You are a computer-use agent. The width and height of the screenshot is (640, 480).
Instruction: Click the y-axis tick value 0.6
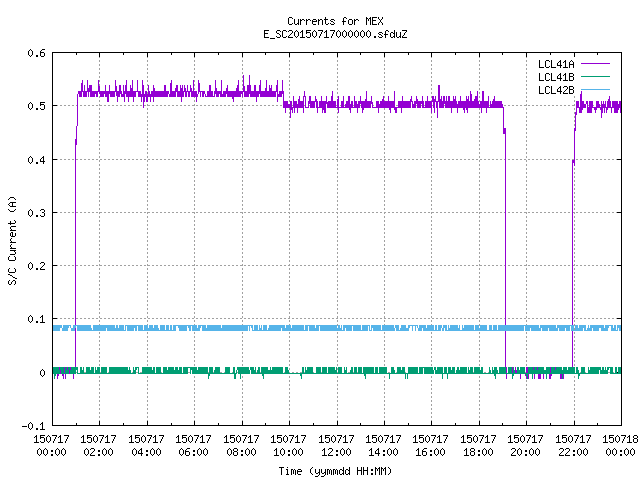coord(36,53)
